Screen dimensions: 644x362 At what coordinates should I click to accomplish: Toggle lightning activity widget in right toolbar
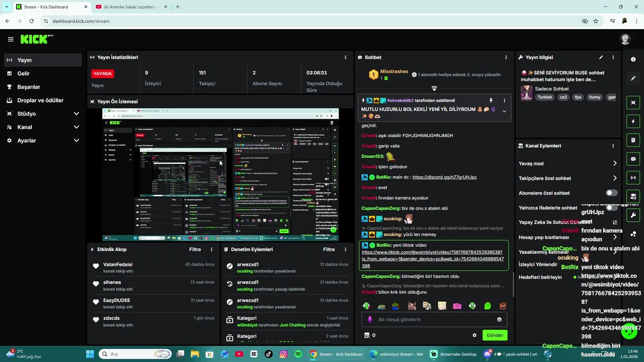(x=633, y=121)
